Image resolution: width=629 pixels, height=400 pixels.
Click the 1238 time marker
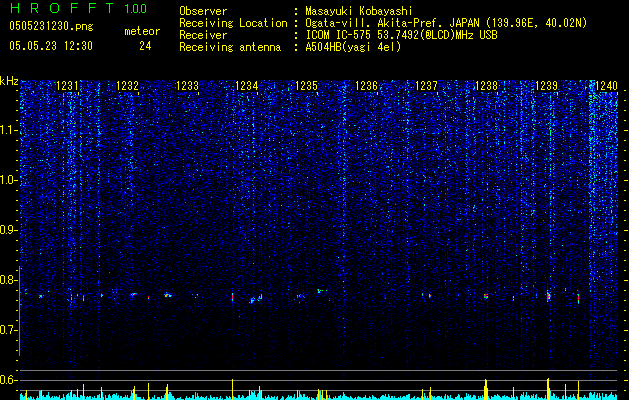486,86
